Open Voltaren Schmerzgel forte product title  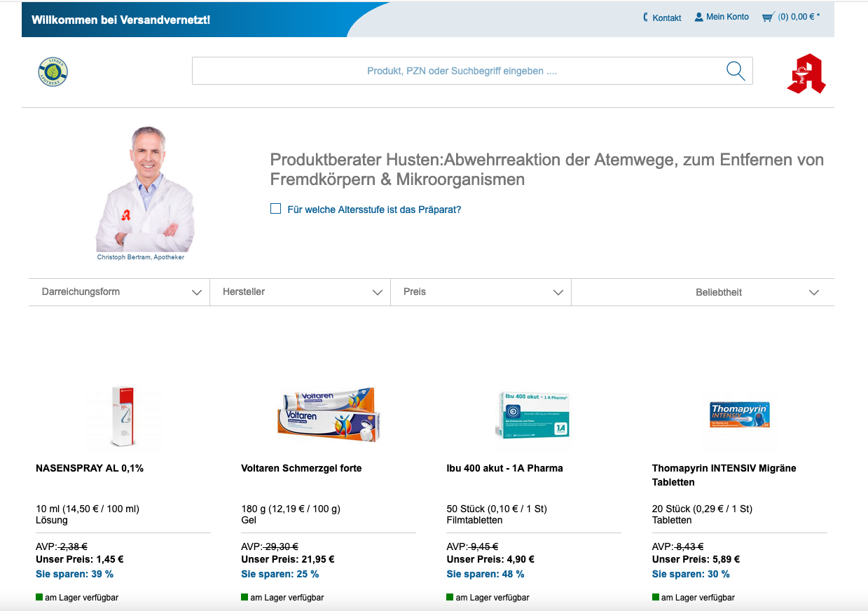(301, 468)
